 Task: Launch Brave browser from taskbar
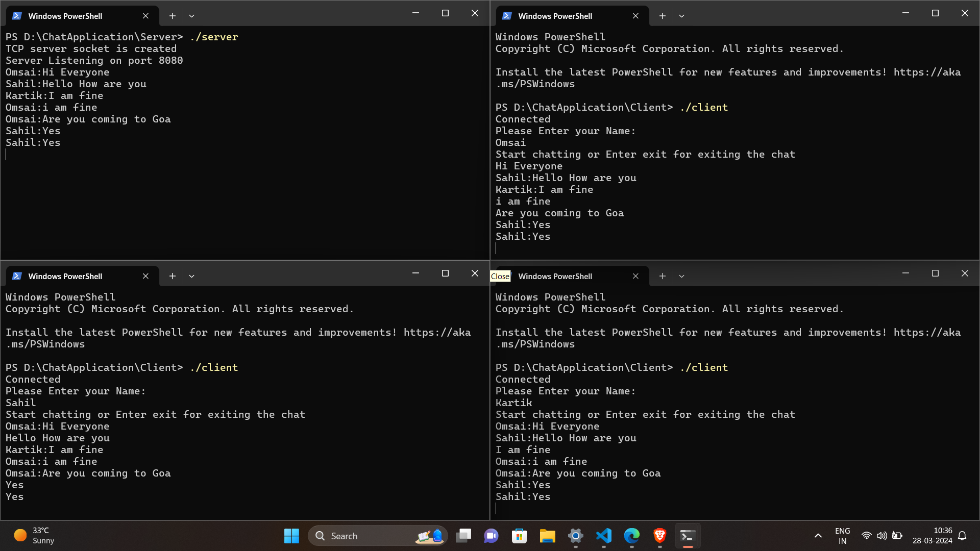(x=659, y=536)
